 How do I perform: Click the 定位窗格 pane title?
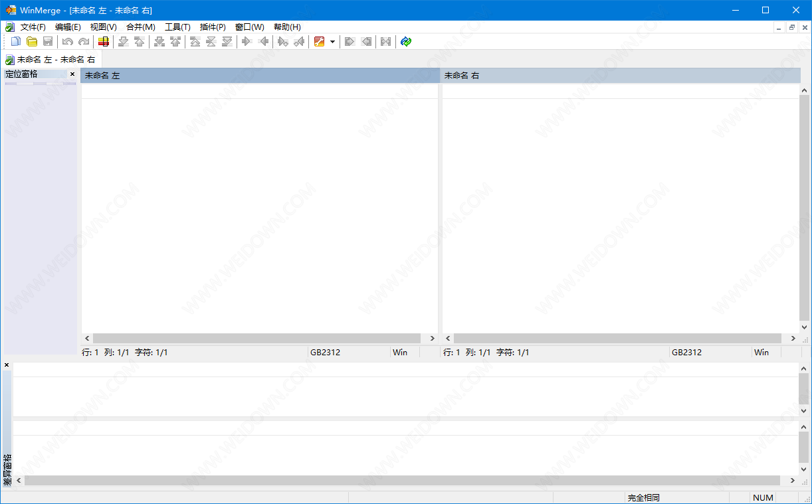(x=21, y=74)
